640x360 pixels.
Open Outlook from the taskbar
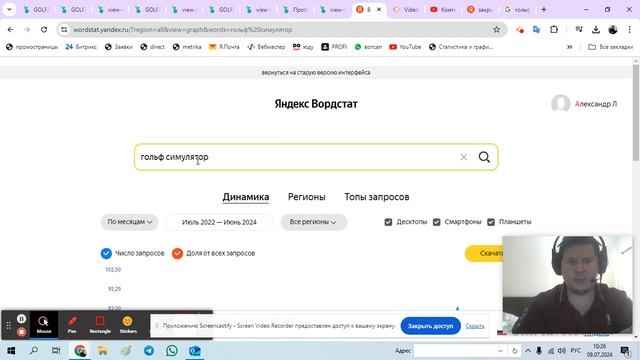(x=195, y=351)
